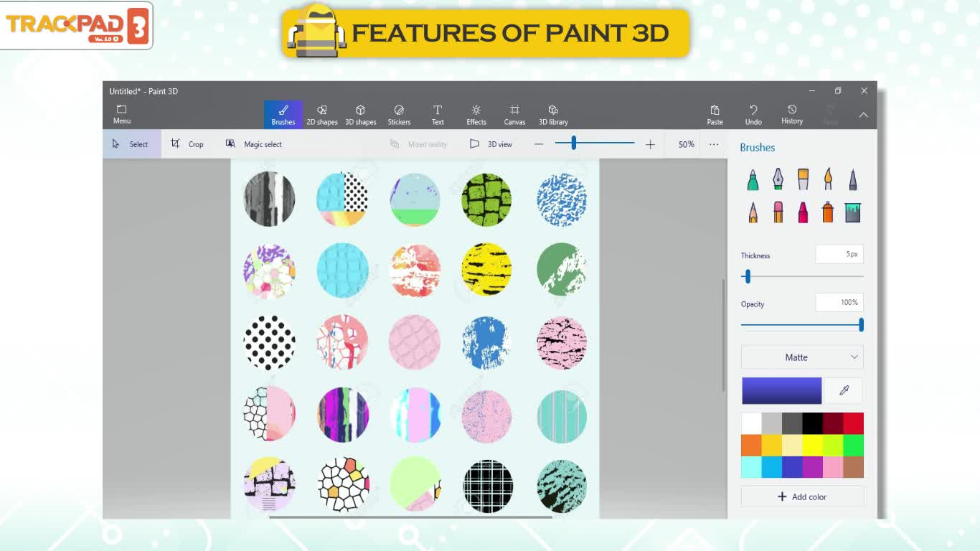The image size is (980, 551).
Task: Click the black grid-lines circle on canvas
Action: [488, 486]
